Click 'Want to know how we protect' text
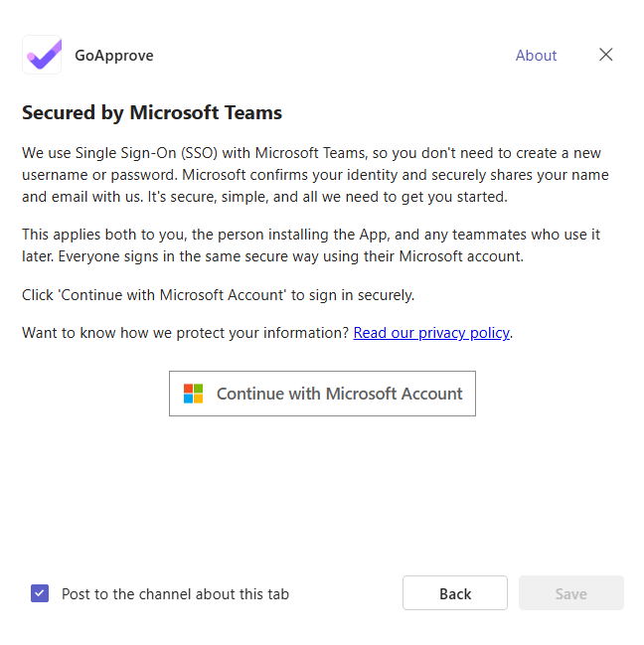Viewport: 644px width, 645px height. coord(186,333)
